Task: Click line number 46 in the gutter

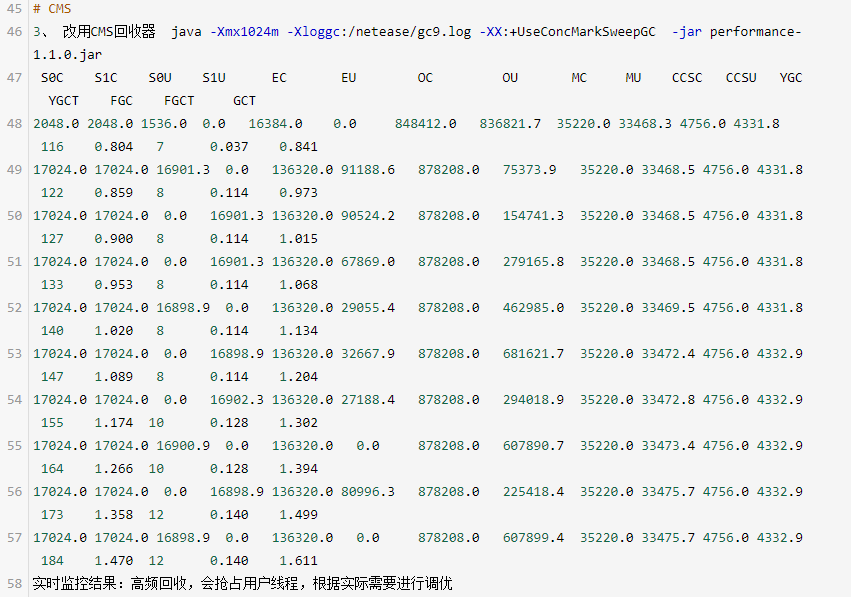Action: pos(15,32)
